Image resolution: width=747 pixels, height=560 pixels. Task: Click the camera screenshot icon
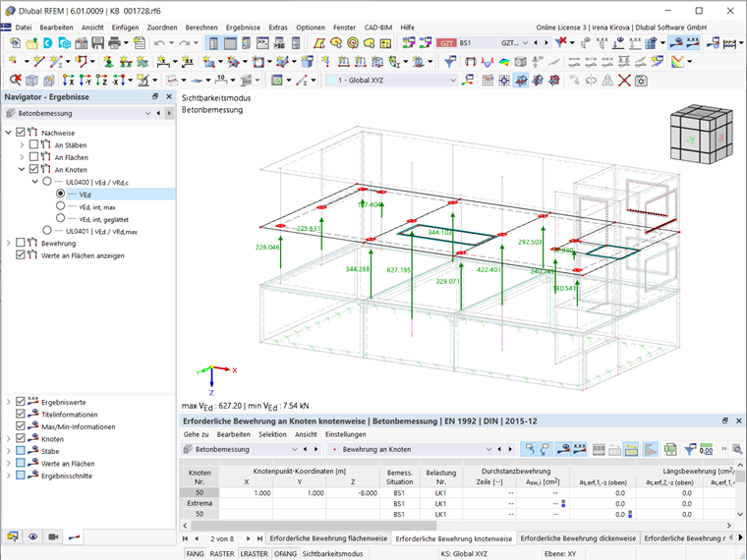[641, 81]
